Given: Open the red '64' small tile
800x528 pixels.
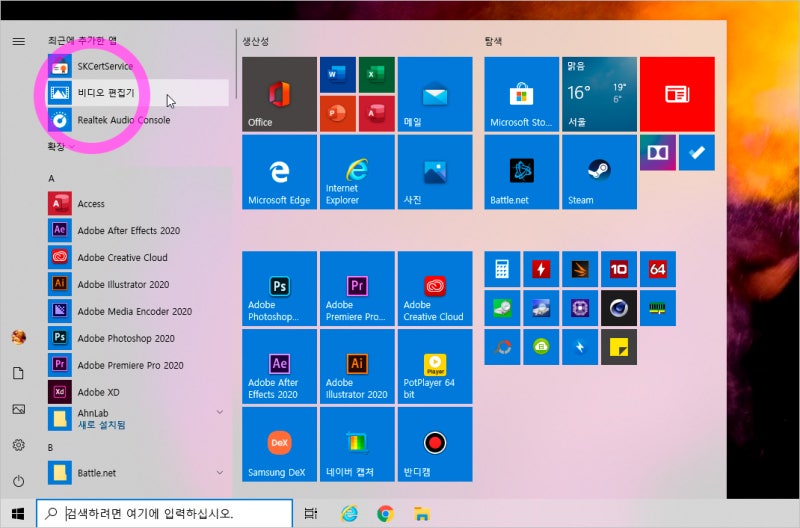Looking at the screenshot, I should (658, 269).
